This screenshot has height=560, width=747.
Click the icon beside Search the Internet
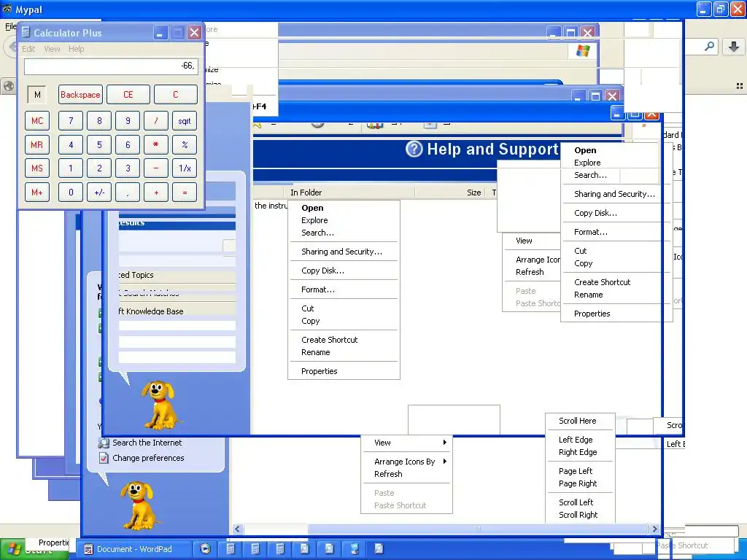pos(104,443)
